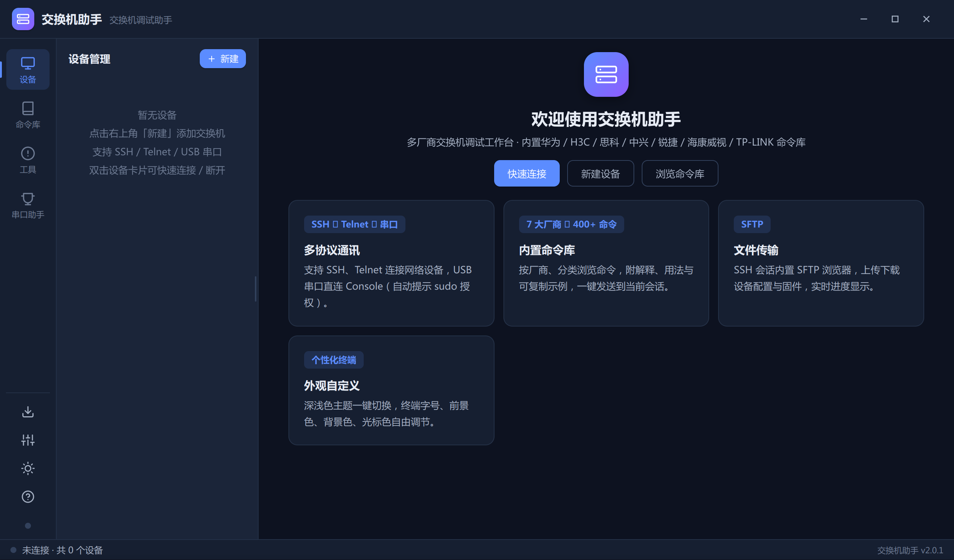954x560 pixels.
Task: Click the 浏览命令库 button
Action: [x=679, y=173]
